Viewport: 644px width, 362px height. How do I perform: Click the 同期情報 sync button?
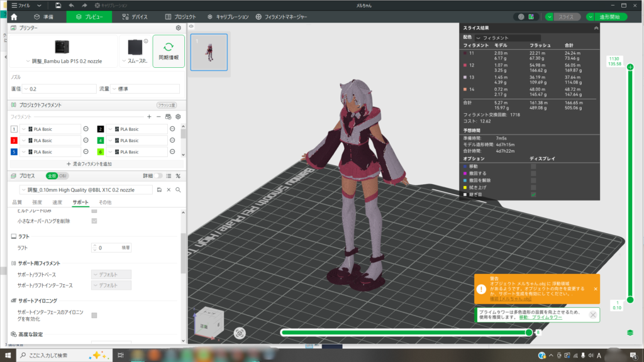click(169, 52)
